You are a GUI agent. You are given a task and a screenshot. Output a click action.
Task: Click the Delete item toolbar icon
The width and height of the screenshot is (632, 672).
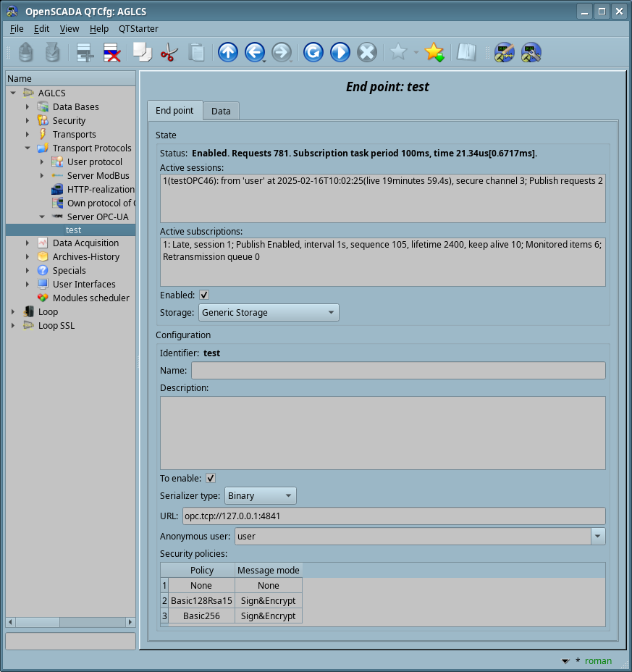111,52
